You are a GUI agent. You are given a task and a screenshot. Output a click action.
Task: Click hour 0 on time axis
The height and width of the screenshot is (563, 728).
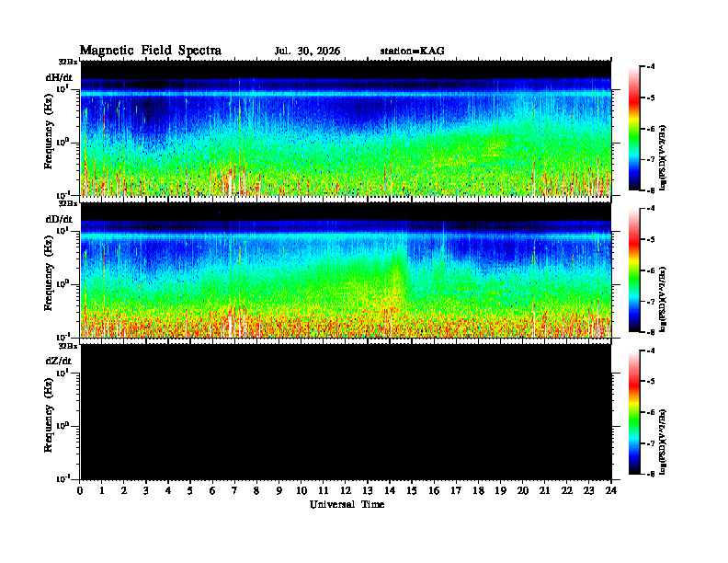coord(80,491)
